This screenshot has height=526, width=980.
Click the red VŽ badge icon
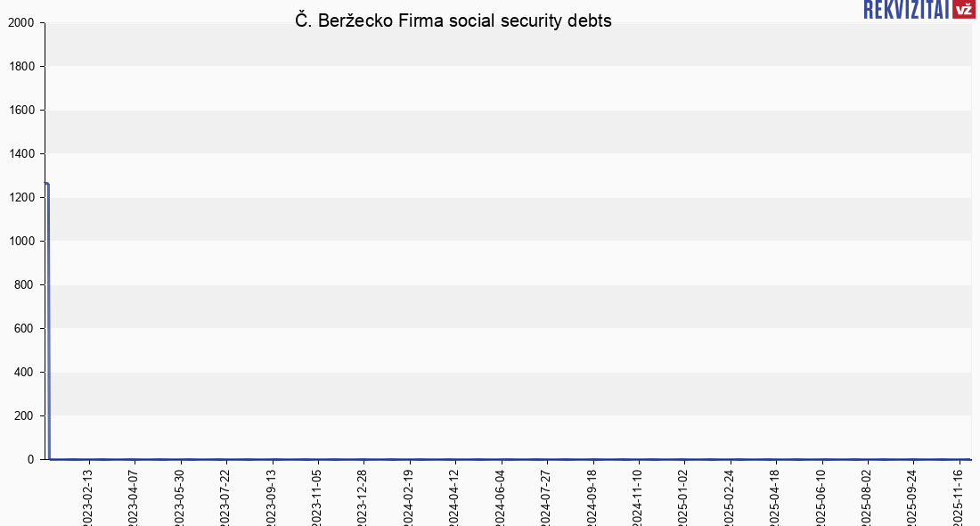click(963, 10)
